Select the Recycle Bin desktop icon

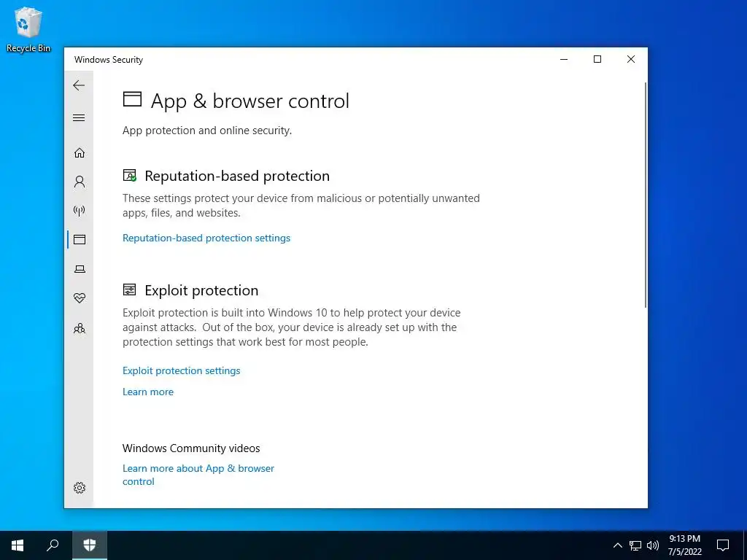[x=28, y=29]
